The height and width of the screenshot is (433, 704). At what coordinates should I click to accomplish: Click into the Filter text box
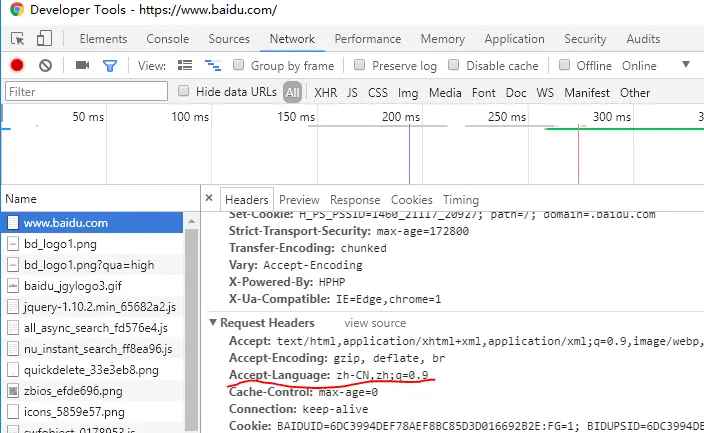click(86, 92)
